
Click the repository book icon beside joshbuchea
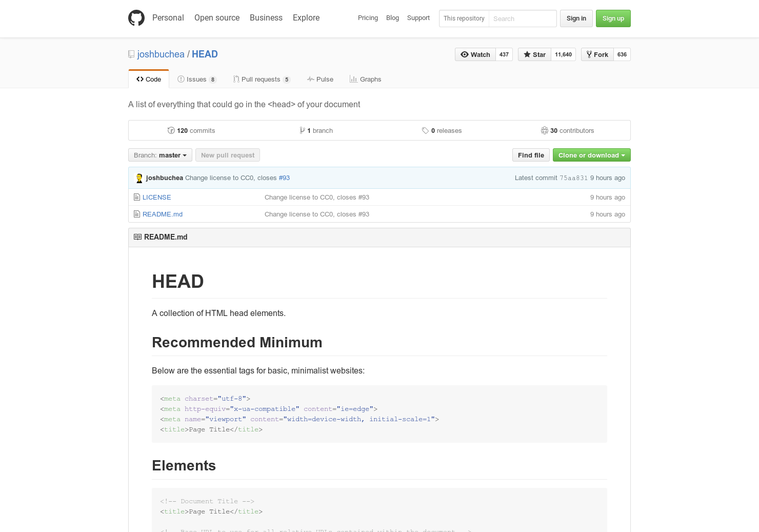click(x=131, y=54)
